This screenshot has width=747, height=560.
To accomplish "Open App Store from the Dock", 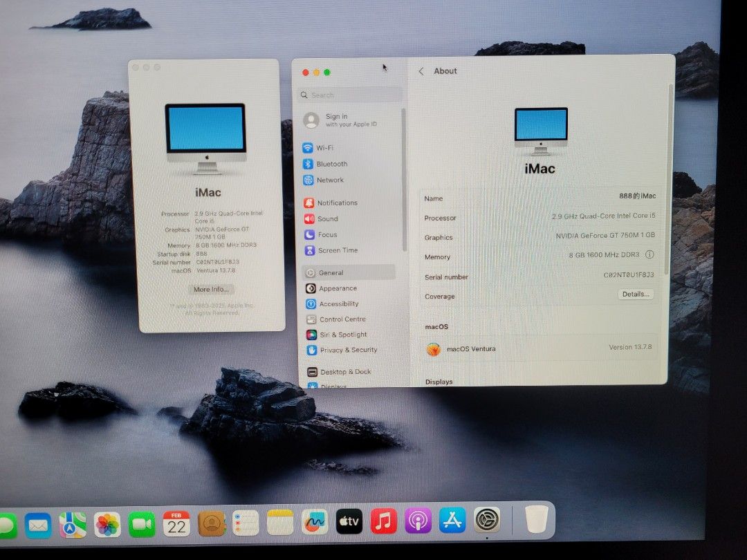I will (x=452, y=520).
